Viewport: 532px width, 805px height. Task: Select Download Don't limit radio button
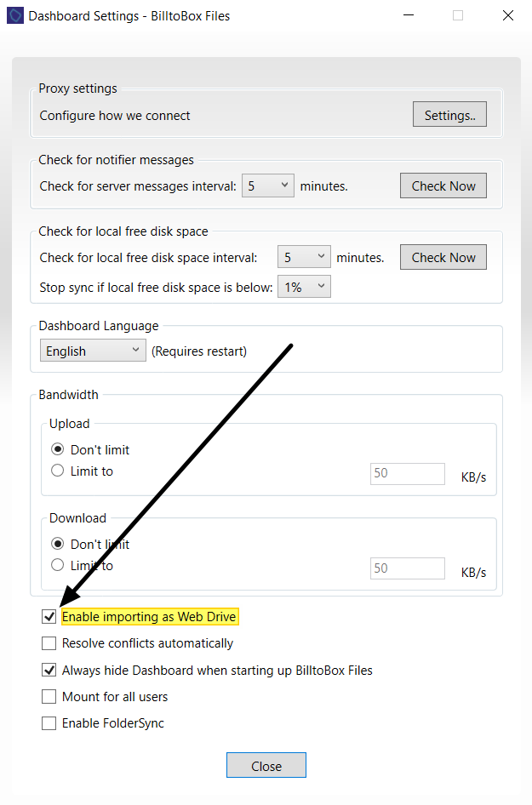point(58,544)
